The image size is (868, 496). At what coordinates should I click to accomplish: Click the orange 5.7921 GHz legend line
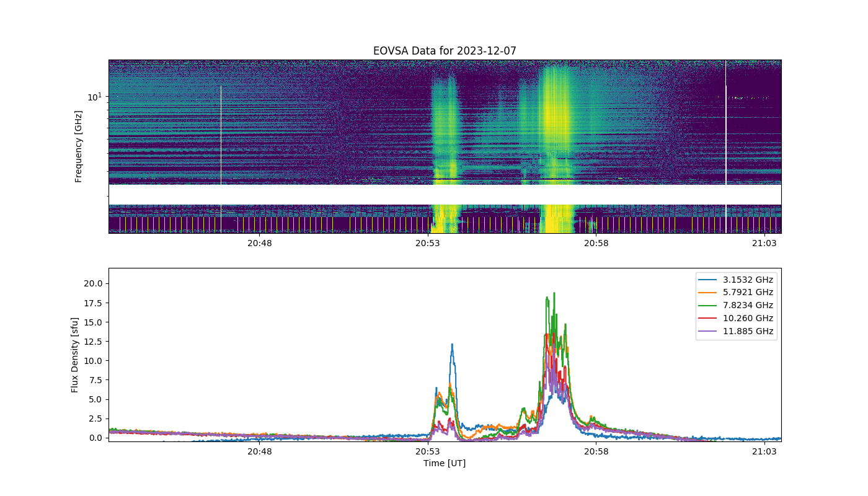coord(709,292)
